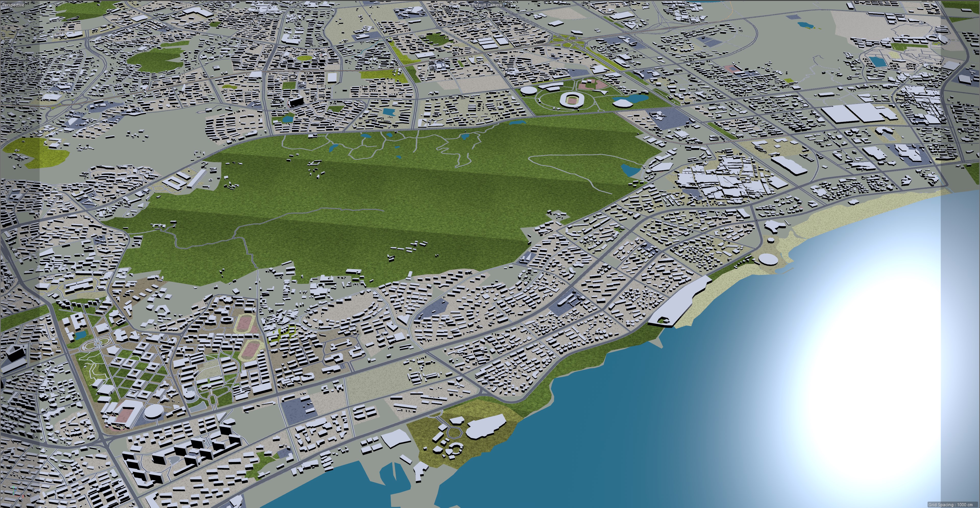Image resolution: width=980 pixels, height=508 pixels.
Task: Select the upper red running track
Action: tap(245, 323)
